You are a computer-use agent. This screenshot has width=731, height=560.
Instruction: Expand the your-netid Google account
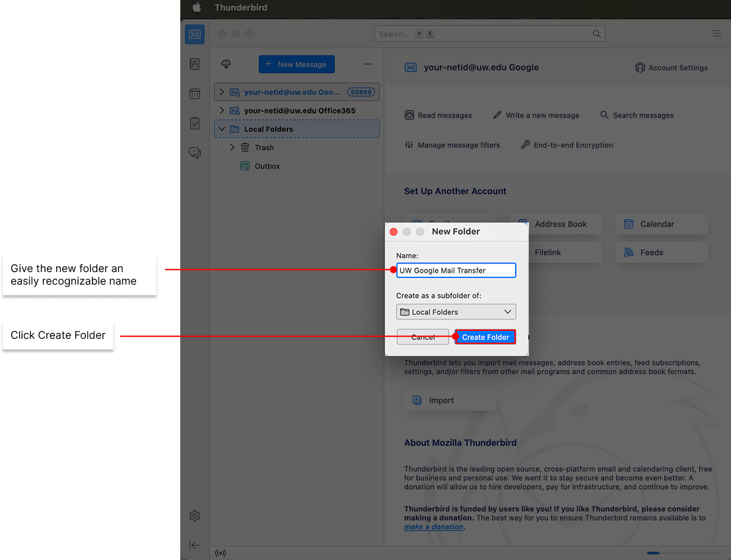coord(222,92)
